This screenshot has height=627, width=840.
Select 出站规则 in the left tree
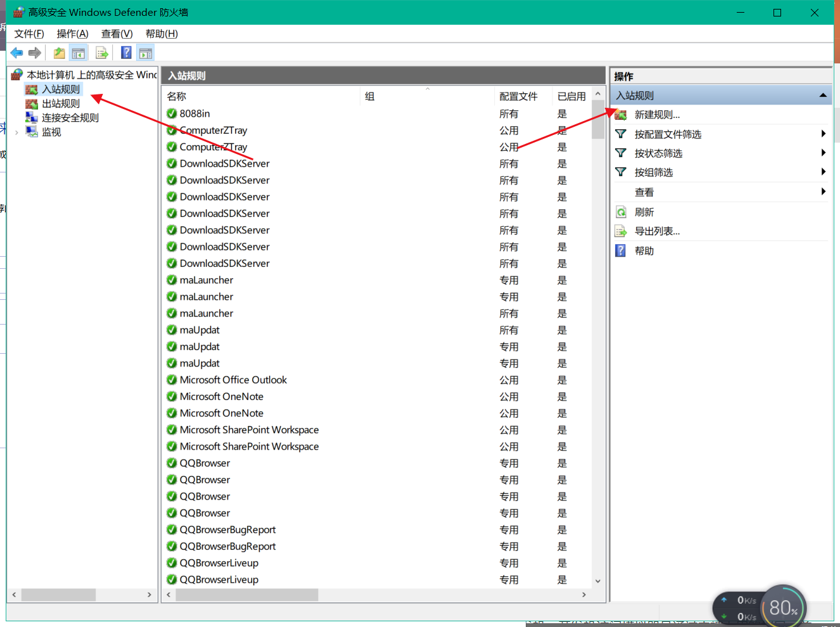point(61,103)
